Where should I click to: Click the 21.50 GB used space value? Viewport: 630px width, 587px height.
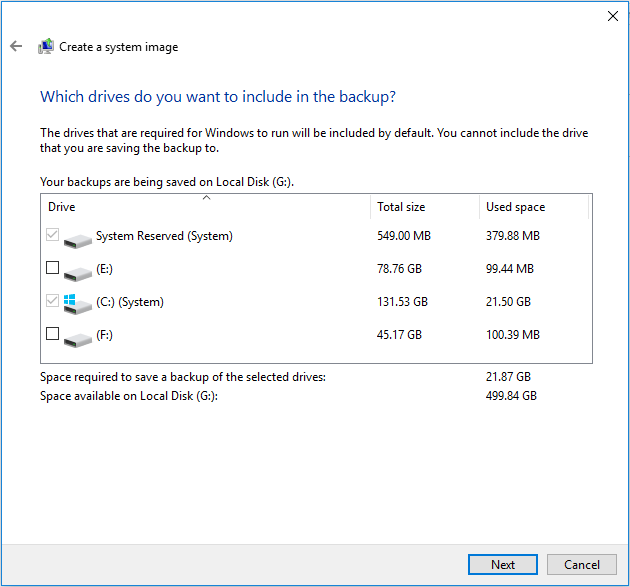[508, 302]
